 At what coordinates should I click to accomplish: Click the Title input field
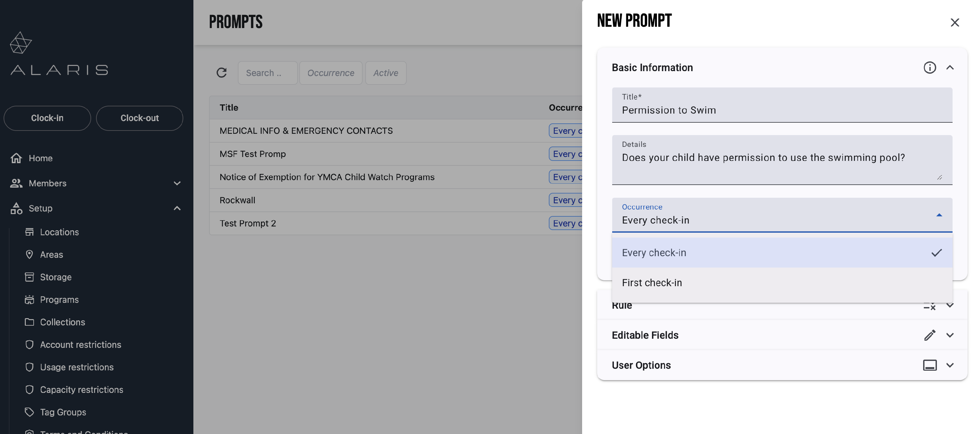782,110
